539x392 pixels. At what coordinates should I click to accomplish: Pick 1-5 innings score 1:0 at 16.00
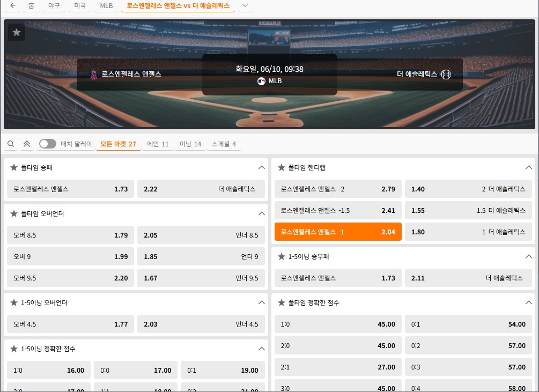(x=48, y=370)
